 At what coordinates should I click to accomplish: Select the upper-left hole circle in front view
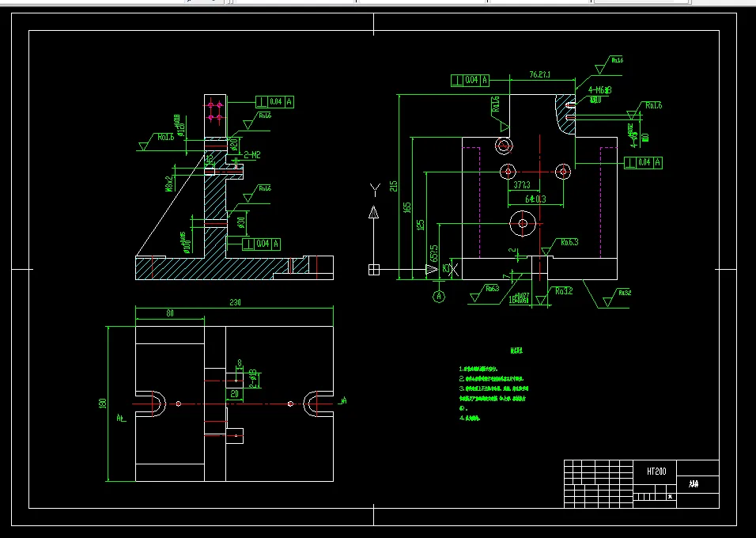pyautogui.click(x=504, y=146)
